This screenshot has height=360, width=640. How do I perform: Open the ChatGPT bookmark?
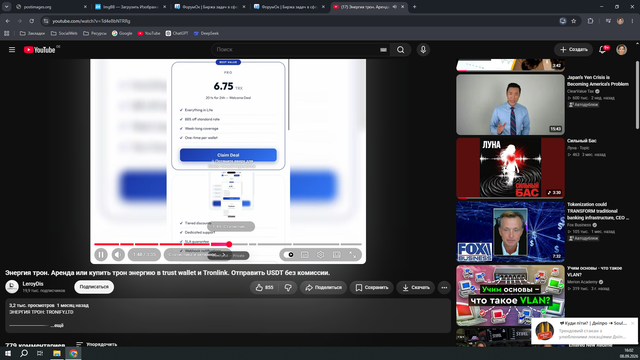[x=177, y=33]
